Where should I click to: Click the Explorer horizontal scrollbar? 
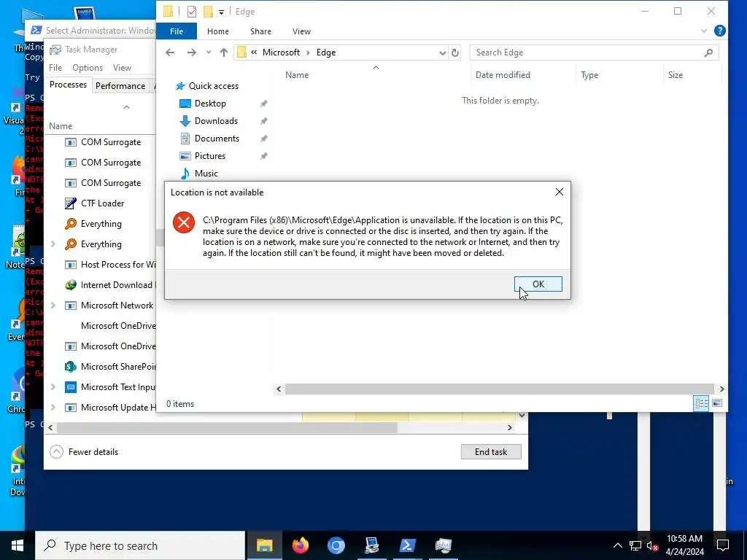tap(499, 389)
